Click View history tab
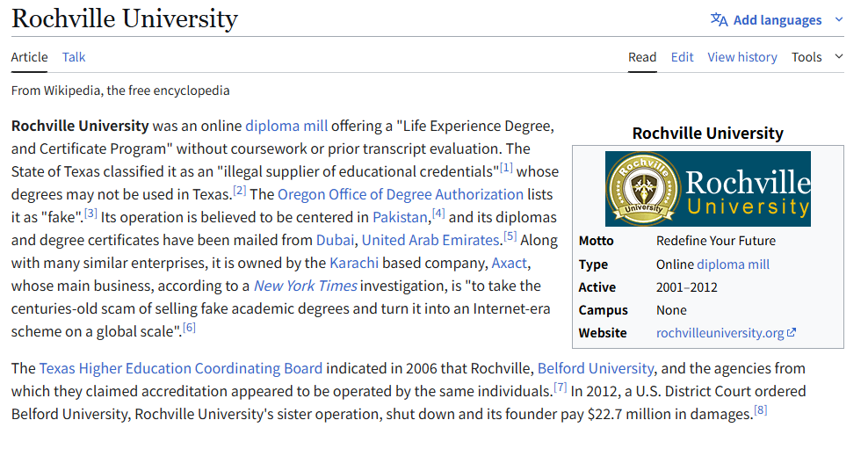This screenshot has height=449, width=868. [741, 57]
